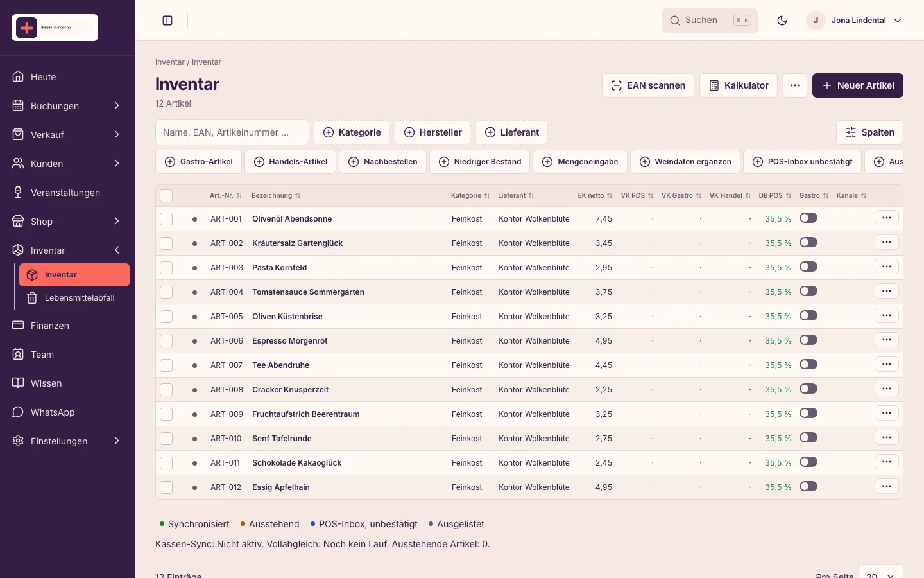Open the Wissen section
924x578 pixels.
(67, 383)
